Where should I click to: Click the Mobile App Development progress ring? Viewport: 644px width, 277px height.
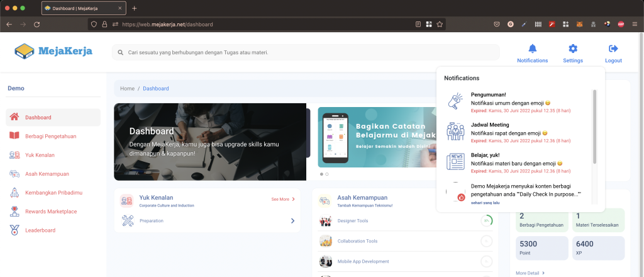click(487, 261)
